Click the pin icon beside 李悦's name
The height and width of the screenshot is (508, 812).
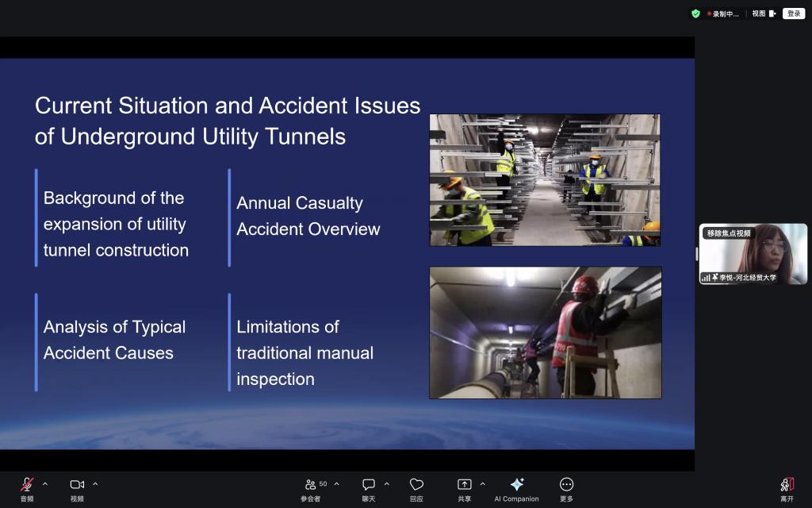[x=715, y=277]
